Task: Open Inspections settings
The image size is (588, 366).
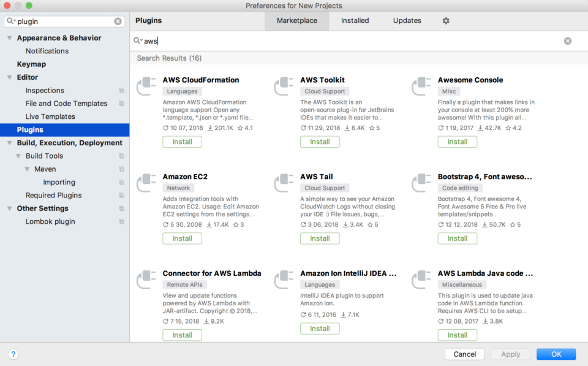Action: pyautogui.click(x=45, y=91)
